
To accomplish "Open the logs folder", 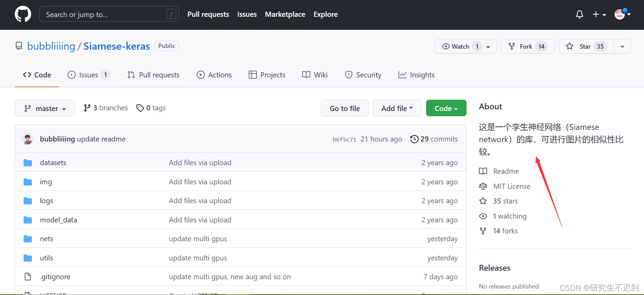I will tap(47, 201).
